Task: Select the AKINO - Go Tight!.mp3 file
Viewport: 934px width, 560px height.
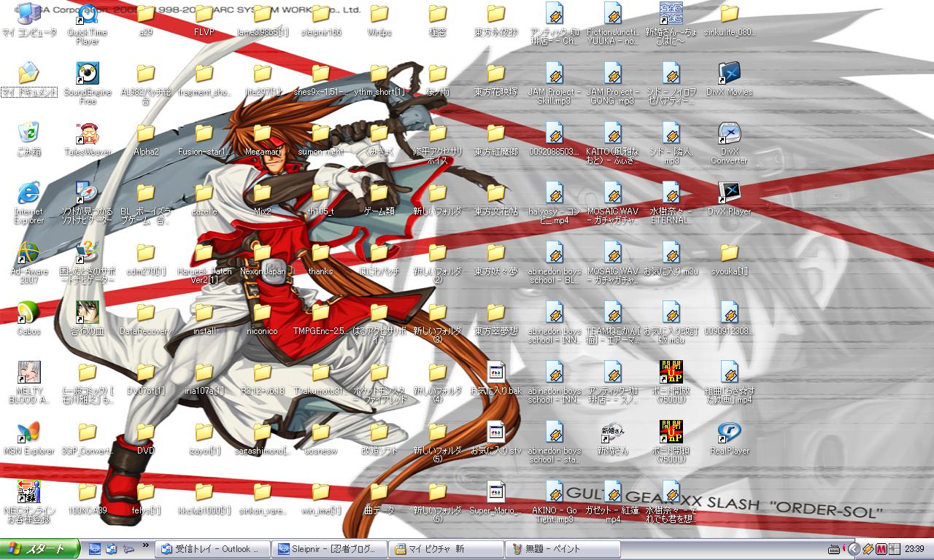Action: coord(555,501)
